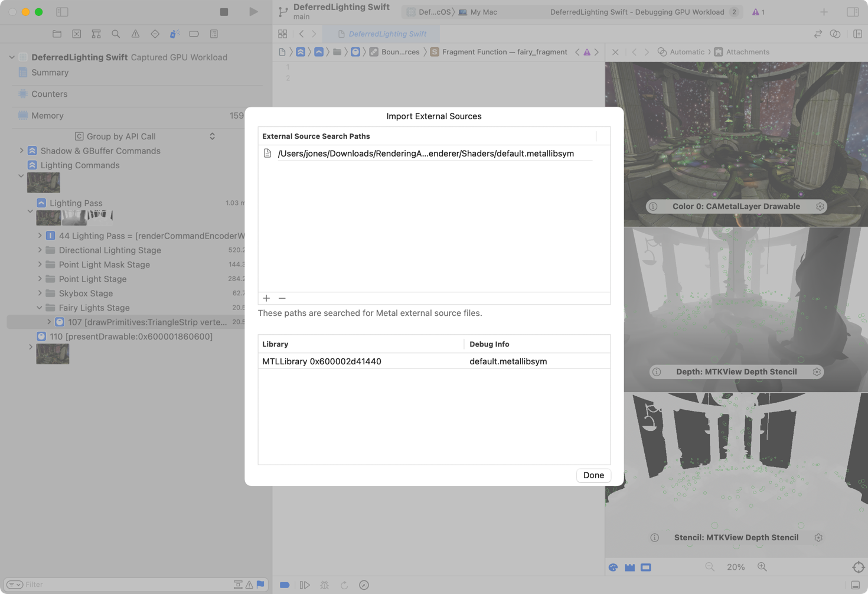Open the gear icon on Color 0 attachment
The width and height of the screenshot is (868, 594).
tap(820, 206)
